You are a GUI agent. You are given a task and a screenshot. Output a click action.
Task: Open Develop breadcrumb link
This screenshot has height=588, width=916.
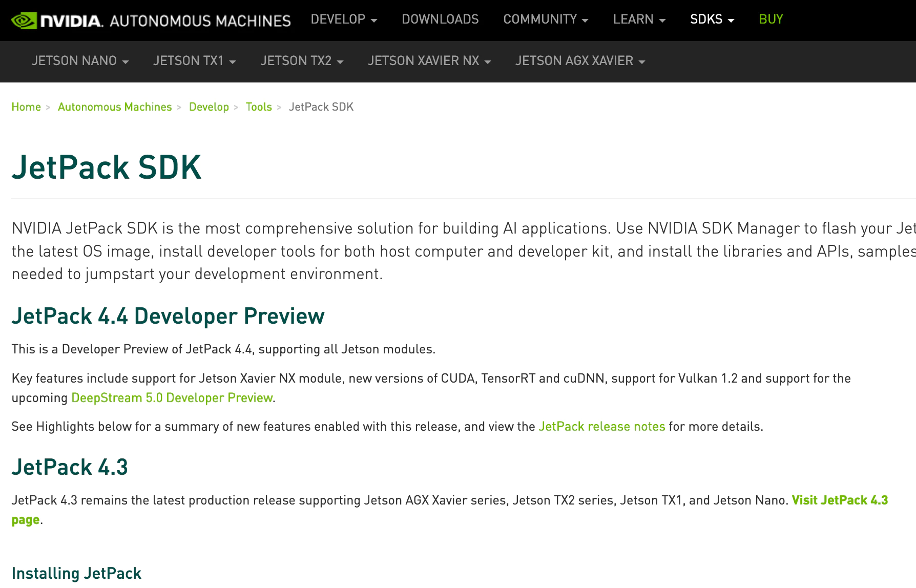(x=209, y=107)
